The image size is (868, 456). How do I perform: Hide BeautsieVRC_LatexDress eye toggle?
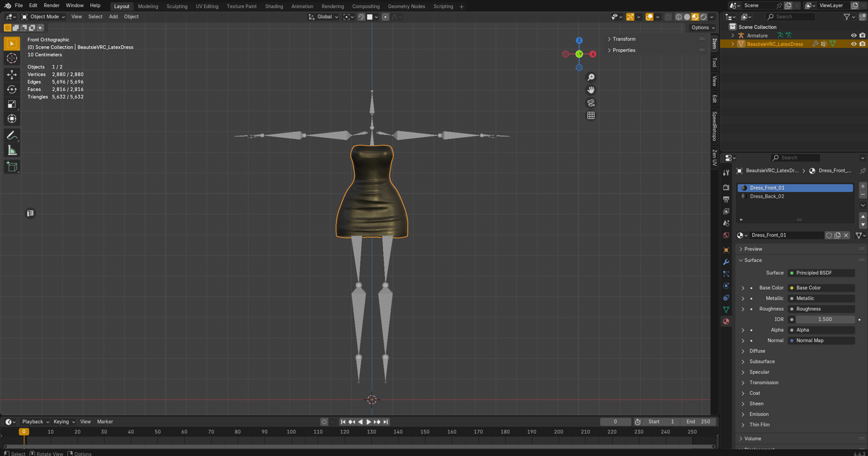853,44
